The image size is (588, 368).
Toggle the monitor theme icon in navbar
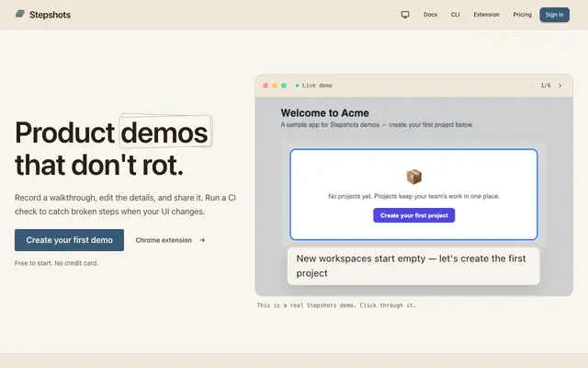click(405, 15)
